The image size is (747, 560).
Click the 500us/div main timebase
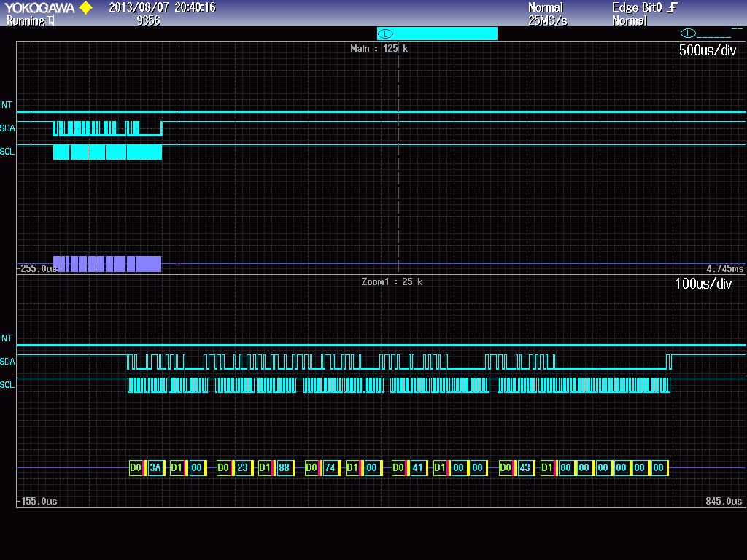[x=708, y=50]
